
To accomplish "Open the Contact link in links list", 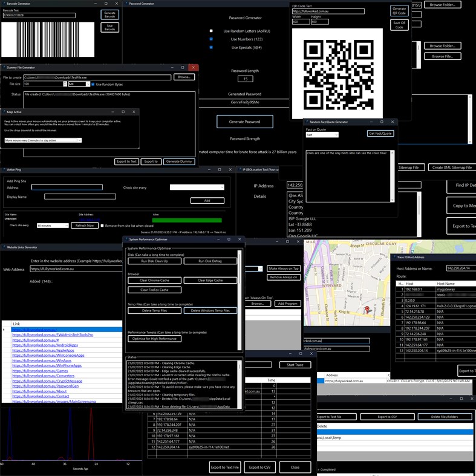I will tap(41, 396).
